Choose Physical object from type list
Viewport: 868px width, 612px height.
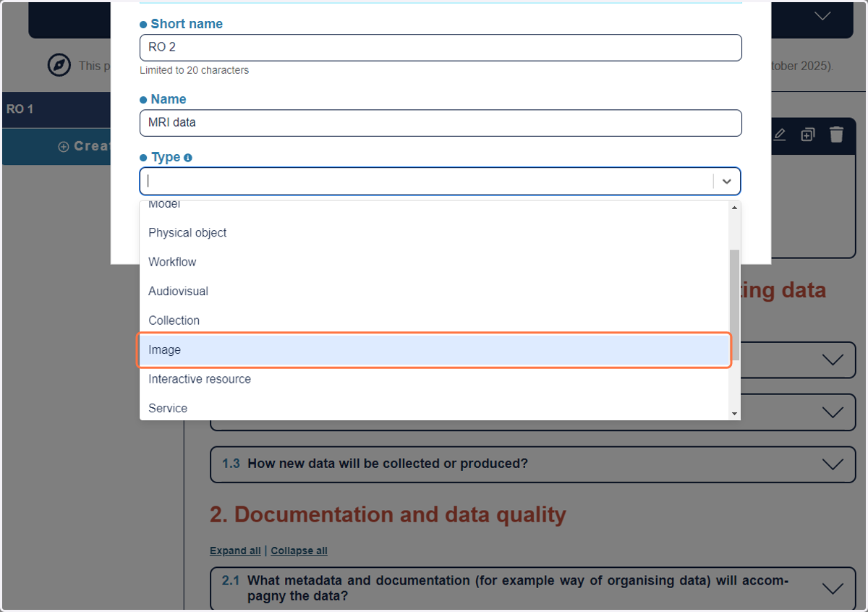click(434, 233)
